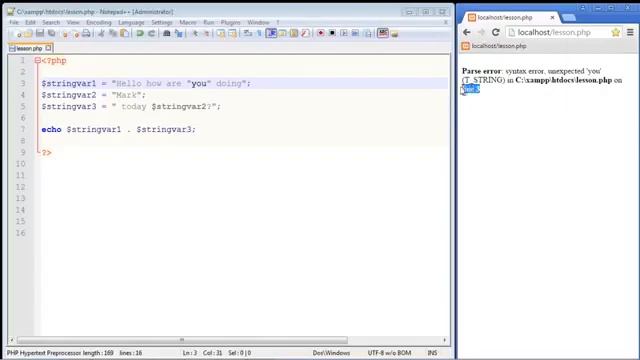This screenshot has height=360, width=640.
Task: Open Find with the binoculars icon
Action: coord(167,33)
